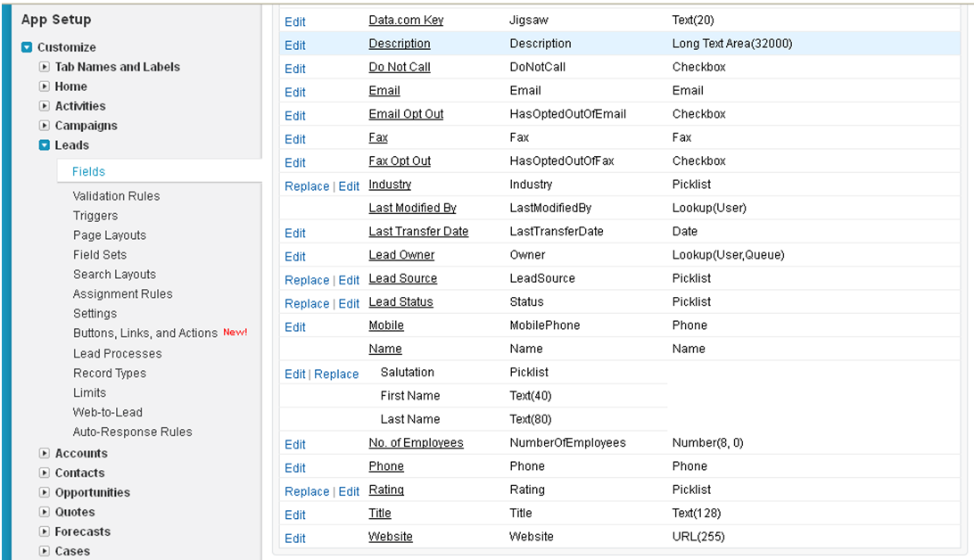Expand the Opportunities tree arrow
This screenshot has height=560, width=974.
(45, 492)
